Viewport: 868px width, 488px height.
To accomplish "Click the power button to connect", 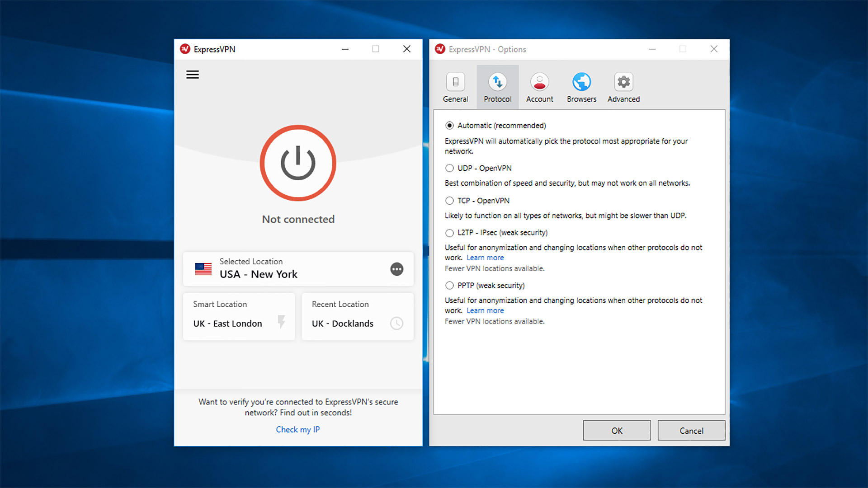I will [x=298, y=163].
